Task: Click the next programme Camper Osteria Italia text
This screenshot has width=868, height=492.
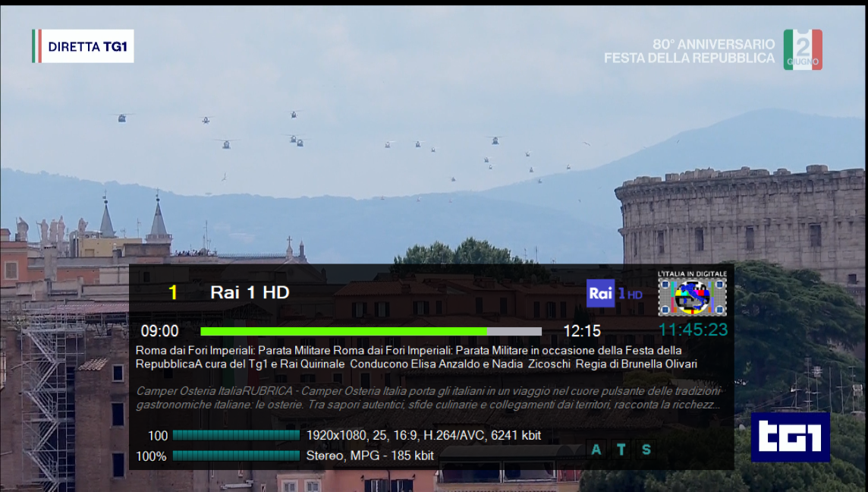Action: 428,398
